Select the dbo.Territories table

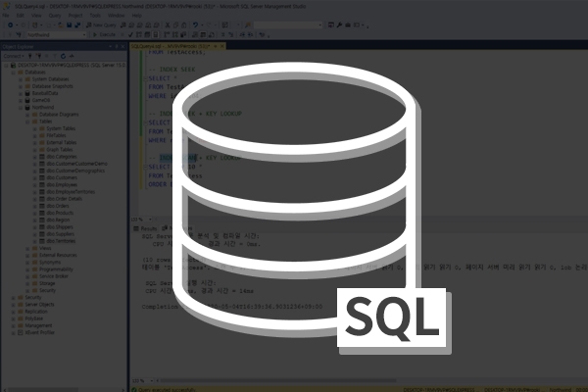click(x=61, y=241)
